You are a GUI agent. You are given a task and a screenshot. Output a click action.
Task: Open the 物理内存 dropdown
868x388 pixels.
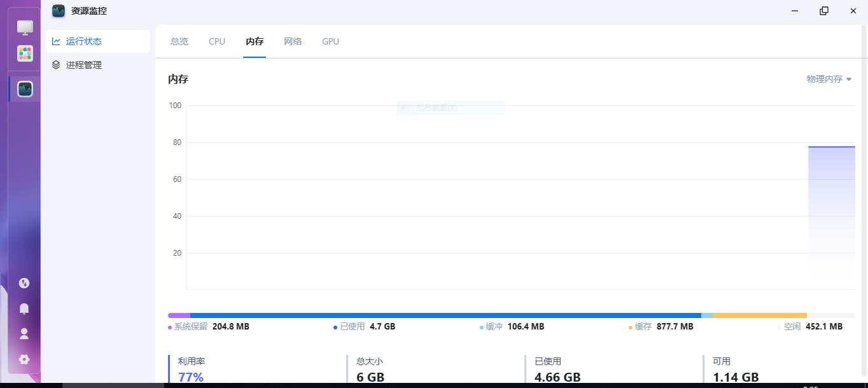pyautogui.click(x=829, y=79)
